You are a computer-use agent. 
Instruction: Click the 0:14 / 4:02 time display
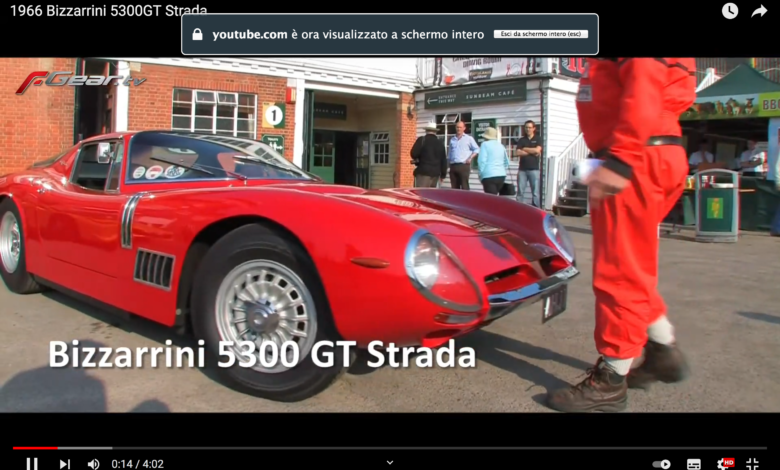(x=137, y=464)
